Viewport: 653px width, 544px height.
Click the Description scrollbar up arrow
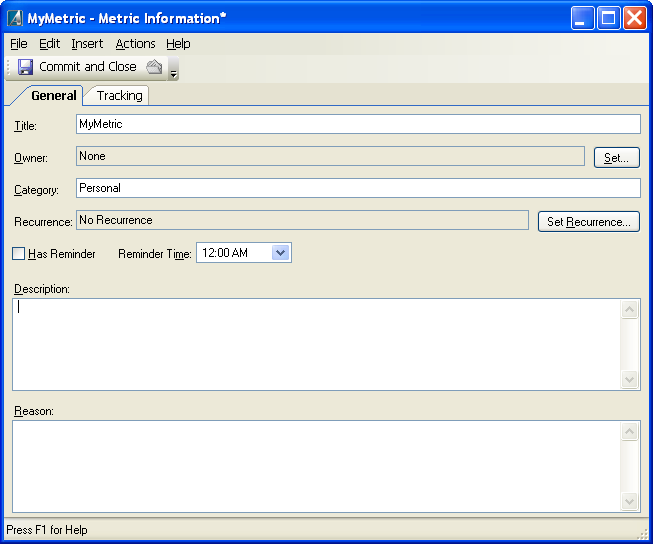pos(629,309)
